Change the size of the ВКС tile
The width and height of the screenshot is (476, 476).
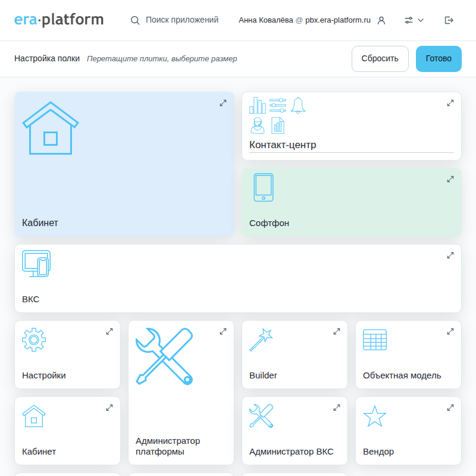pos(450,256)
